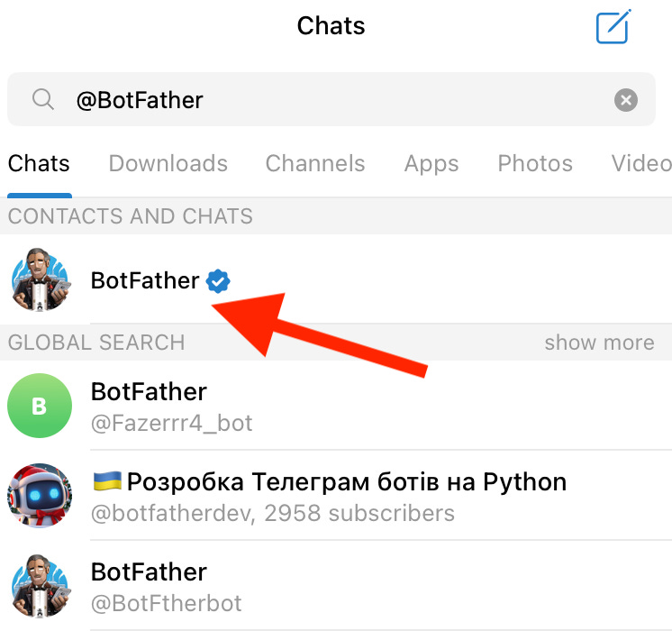This screenshot has height=631, width=672.
Task: Select the Chats tab
Action: click(x=39, y=163)
